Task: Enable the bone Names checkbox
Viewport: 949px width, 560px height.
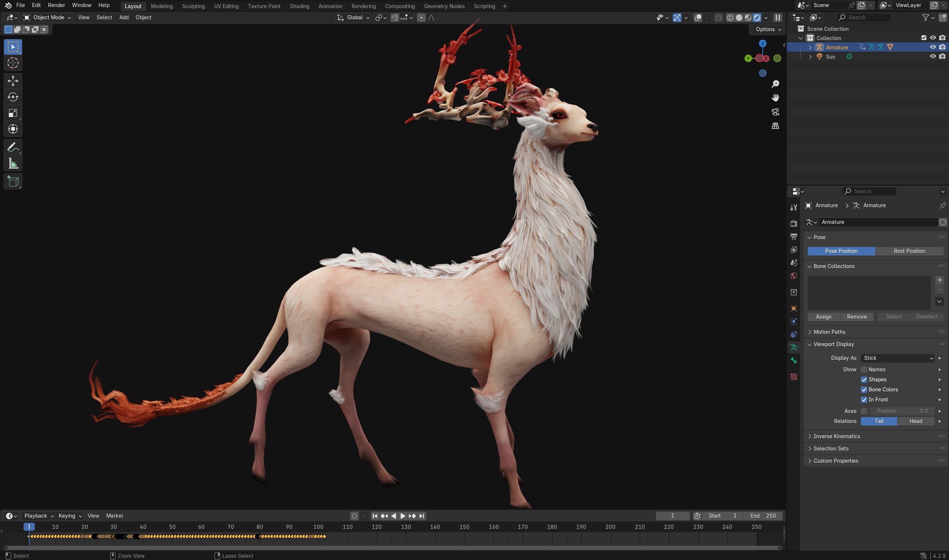Action: point(864,369)
